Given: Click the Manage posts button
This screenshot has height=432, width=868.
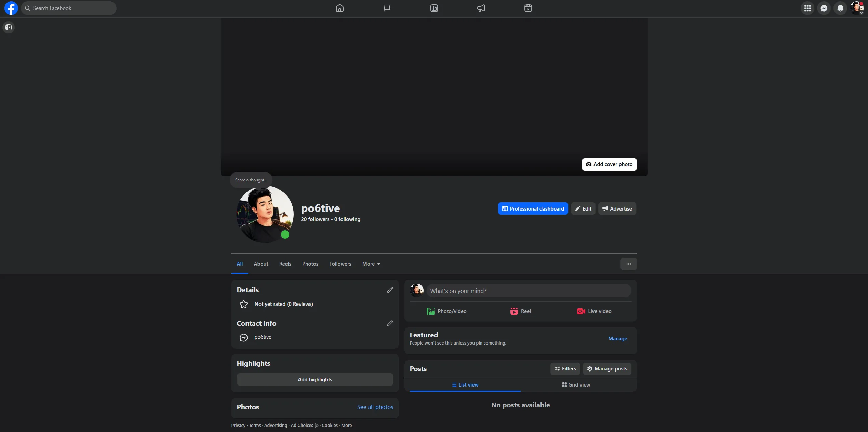Looking at the screenshot, I should tap(607, 369).
